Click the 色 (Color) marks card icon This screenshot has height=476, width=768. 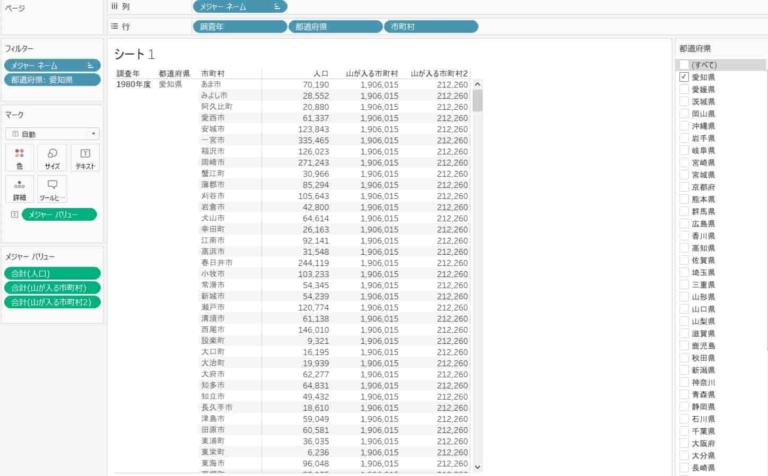[x=19, y=158]
